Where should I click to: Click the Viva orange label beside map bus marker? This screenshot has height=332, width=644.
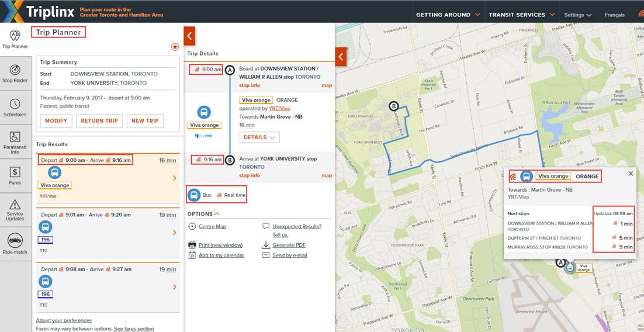[584, 268]
